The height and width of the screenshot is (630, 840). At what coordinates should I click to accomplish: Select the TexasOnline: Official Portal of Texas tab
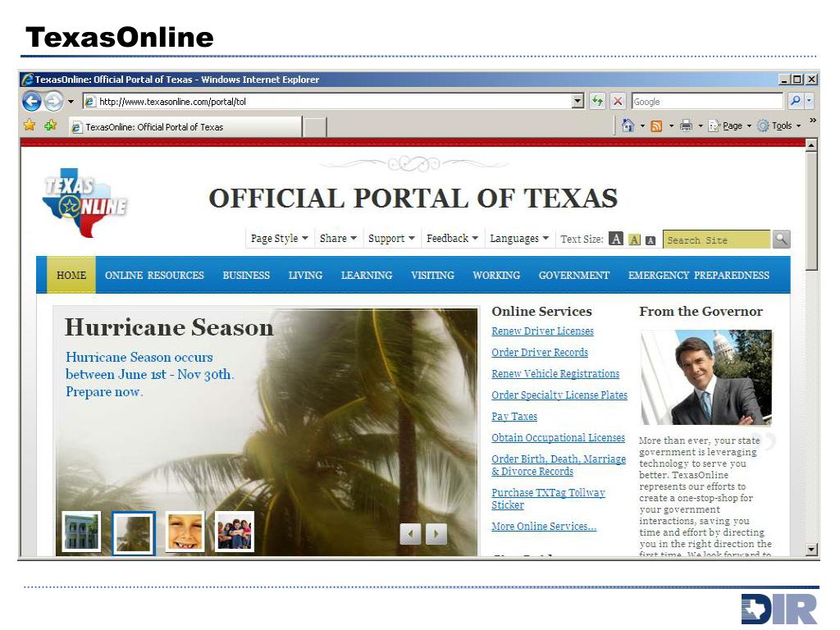[185, 127]
